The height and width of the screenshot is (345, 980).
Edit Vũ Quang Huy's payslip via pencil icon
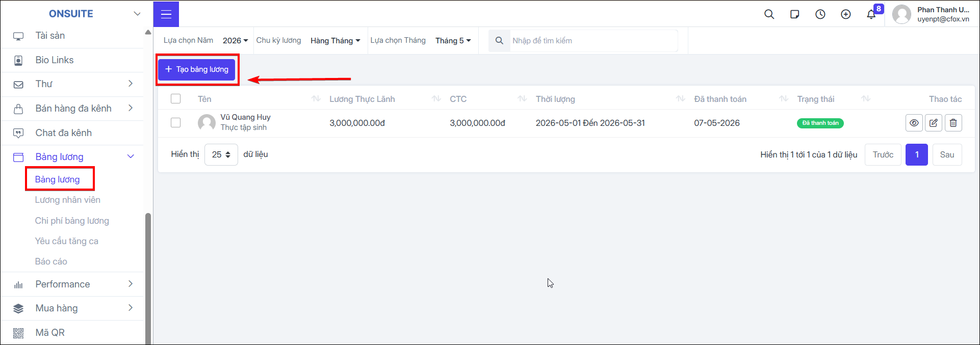tap(934, 123)
